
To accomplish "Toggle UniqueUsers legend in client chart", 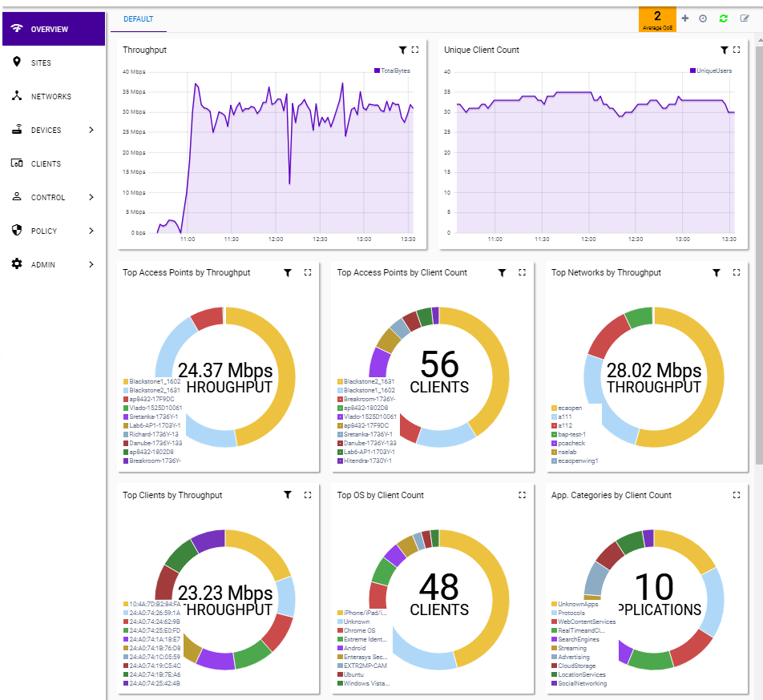I will point(711,71).
